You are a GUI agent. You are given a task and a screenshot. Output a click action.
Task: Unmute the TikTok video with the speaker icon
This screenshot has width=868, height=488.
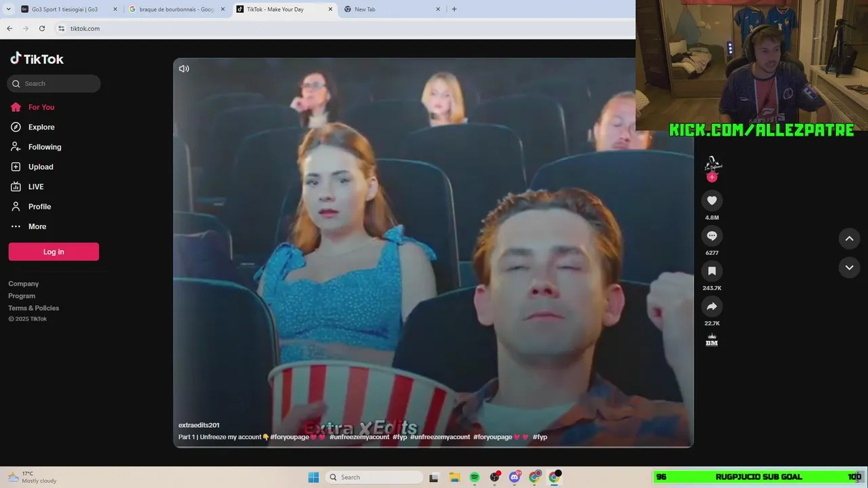click(x=184, y=68)
